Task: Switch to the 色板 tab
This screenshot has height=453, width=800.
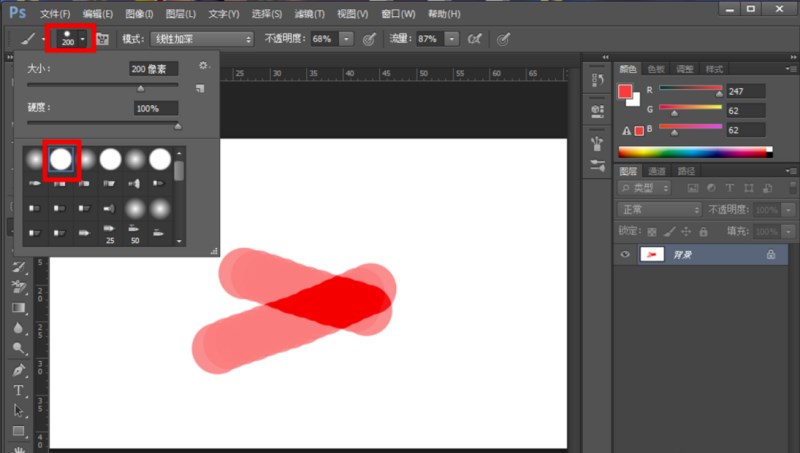Action: pos(656,69)
